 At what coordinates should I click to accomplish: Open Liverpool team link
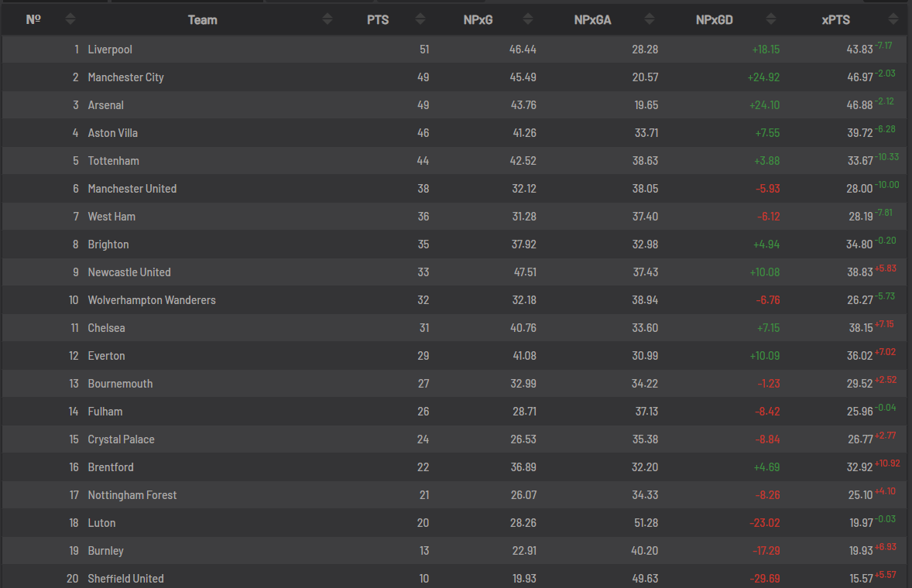pos(110,50)
